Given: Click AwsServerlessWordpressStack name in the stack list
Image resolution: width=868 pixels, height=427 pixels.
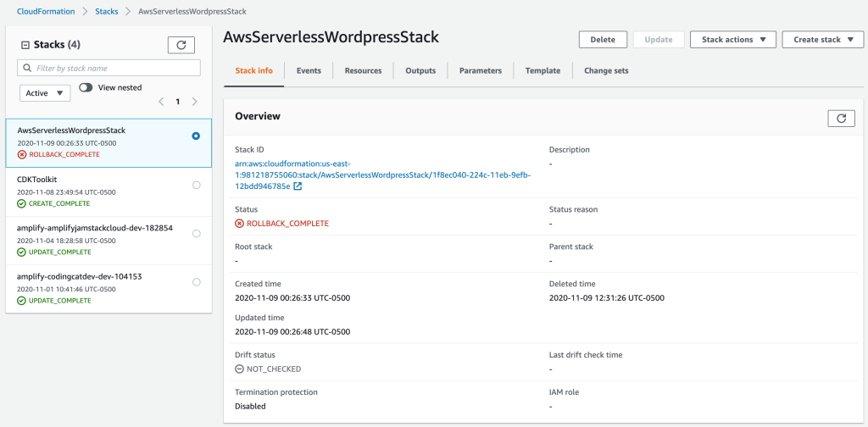Looking at the screenshot, I should (x=71, y=130).
